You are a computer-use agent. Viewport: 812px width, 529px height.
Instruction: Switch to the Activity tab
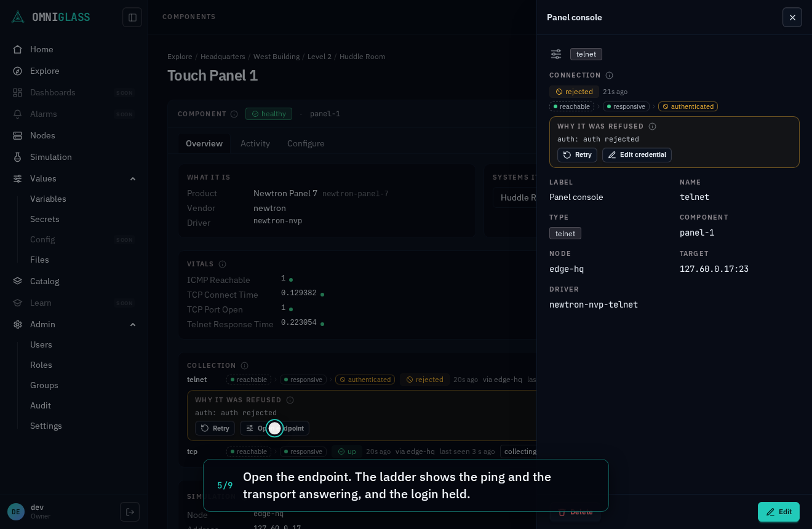(255, 143)
